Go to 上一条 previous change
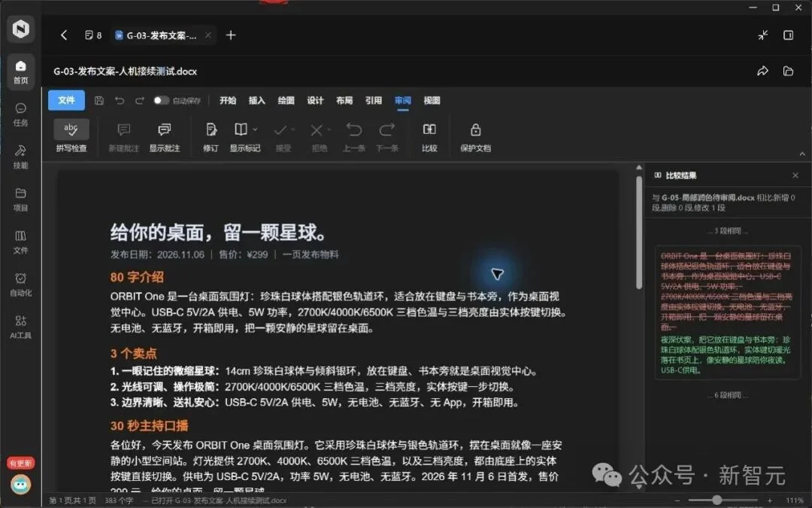This screenshot has width=812, height=508. tap(354, 136)
